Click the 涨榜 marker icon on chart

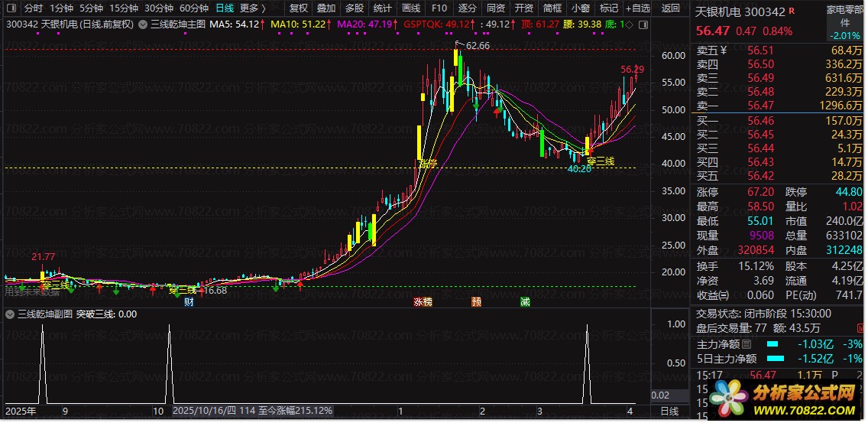click(423, 302)
